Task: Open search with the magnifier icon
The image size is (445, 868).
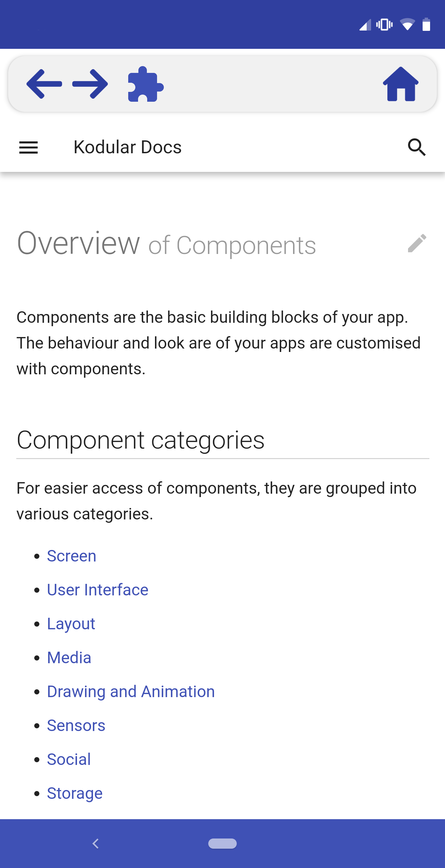Action: 417,147
